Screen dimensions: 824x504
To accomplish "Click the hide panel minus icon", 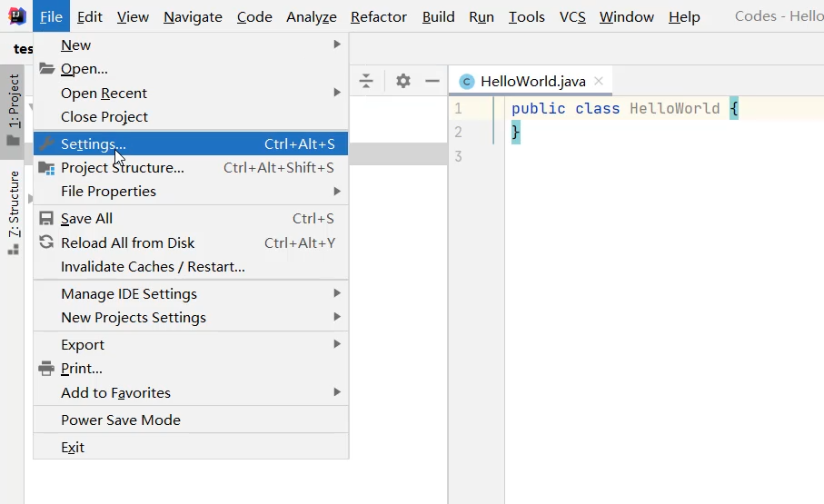I will [432, 81].
